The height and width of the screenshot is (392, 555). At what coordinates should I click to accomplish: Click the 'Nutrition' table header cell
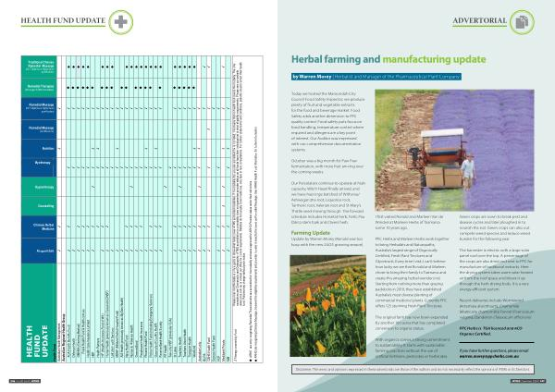coord(39,148)
